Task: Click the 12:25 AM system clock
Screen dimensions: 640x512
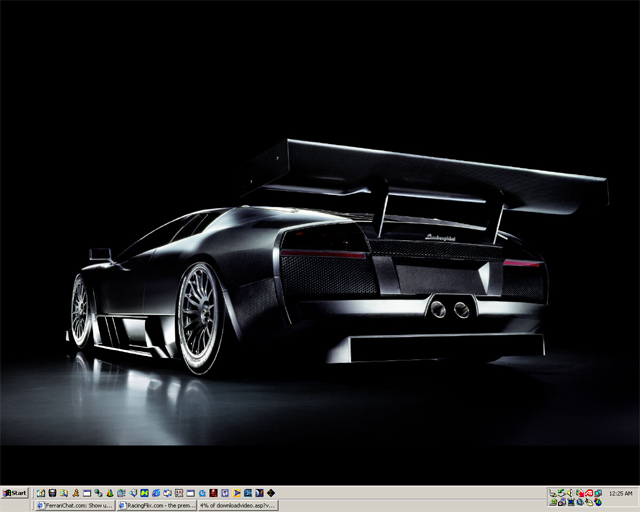Action: point(620,493)
